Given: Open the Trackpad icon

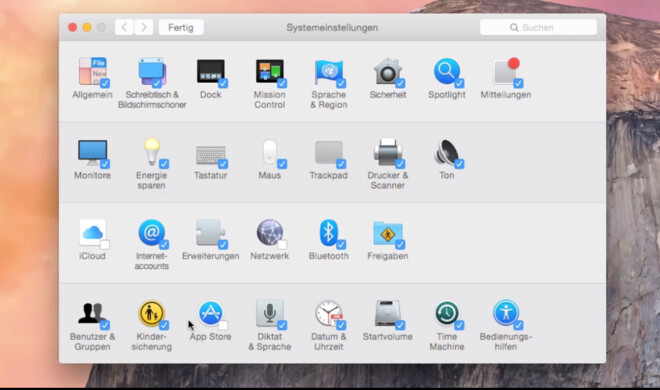Looking at the screenshot, I should click(329, 152).
